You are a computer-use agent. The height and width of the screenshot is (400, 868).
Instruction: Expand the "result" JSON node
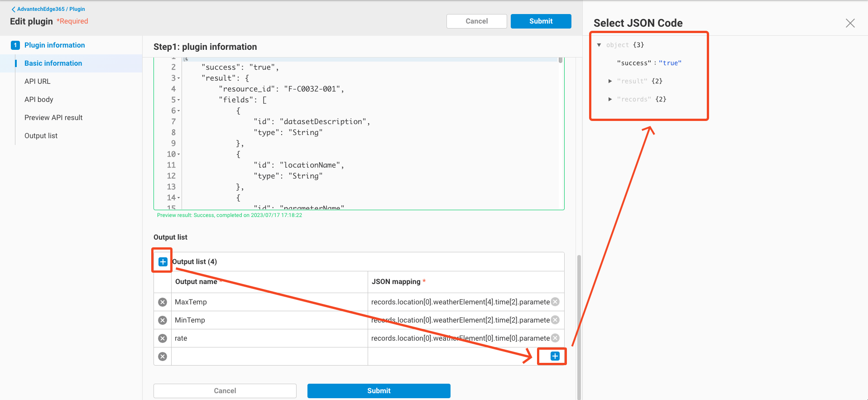610,81
